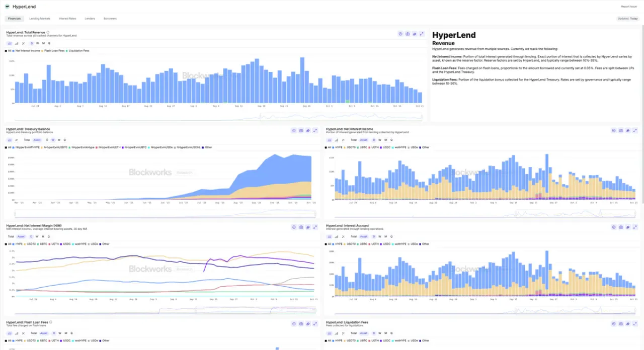Expand Liquidation Fees chart to fullscreen
This screenshot has height=350, width=644.
635,324
